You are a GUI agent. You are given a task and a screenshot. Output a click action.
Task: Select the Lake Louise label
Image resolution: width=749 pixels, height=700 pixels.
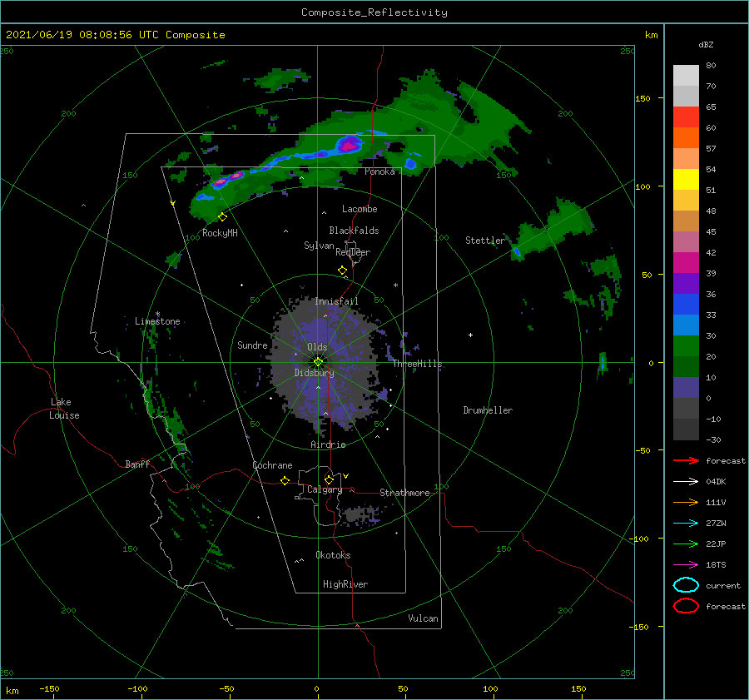click(x=64, y=409)
